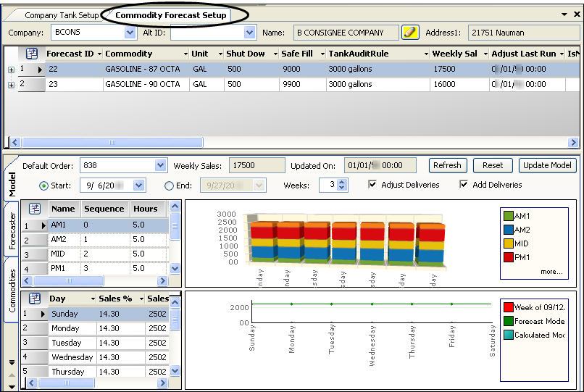Increase Weeks value with up arrow
584x392 pixels.
[343, 182]
